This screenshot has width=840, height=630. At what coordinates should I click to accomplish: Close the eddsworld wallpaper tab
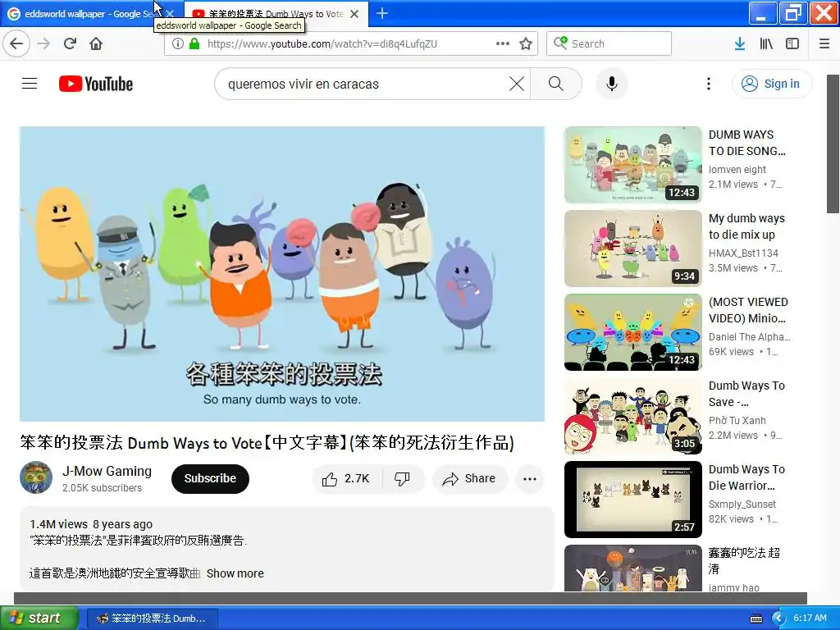(170, 14)
